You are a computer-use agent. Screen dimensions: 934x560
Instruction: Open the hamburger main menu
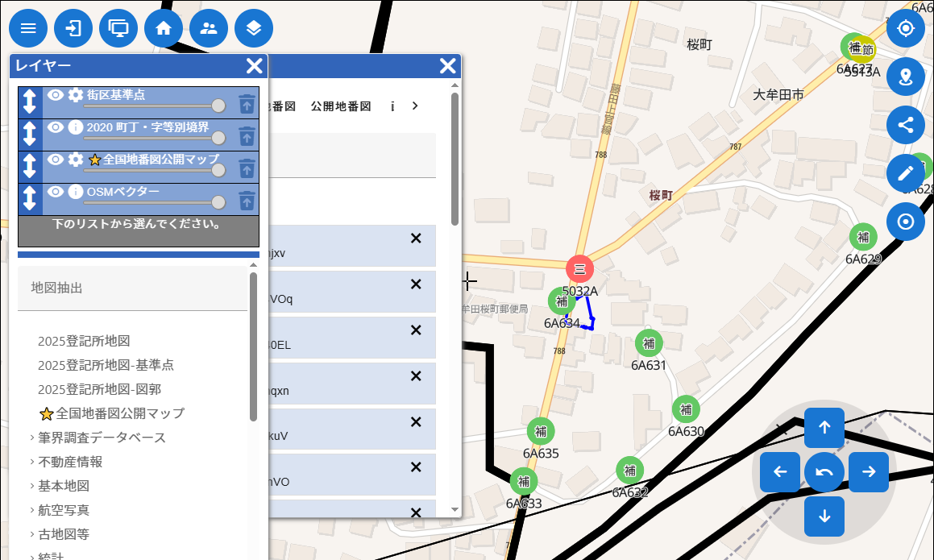pos(28,29)
